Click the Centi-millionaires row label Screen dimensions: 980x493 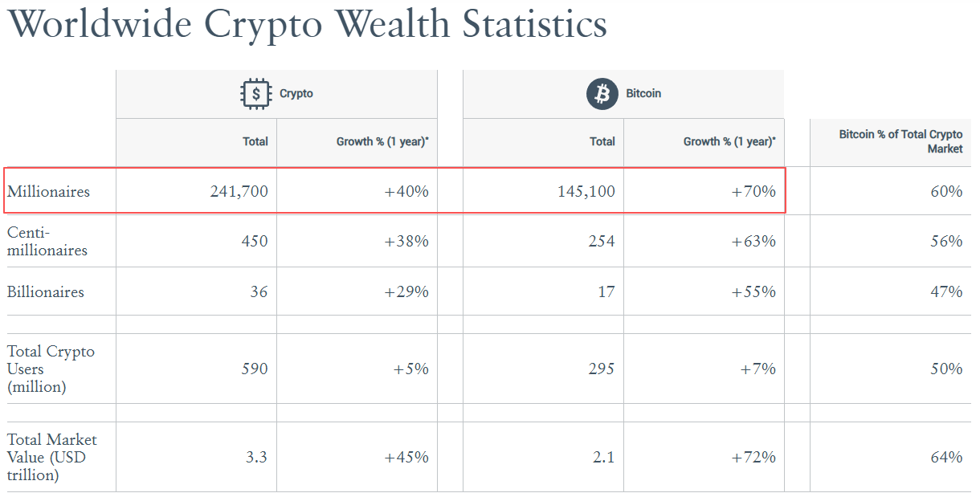[x=47, y=242]
